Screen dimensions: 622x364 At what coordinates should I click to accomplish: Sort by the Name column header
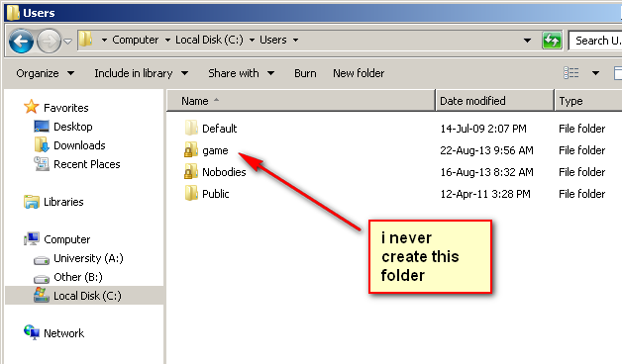[301, 101]
